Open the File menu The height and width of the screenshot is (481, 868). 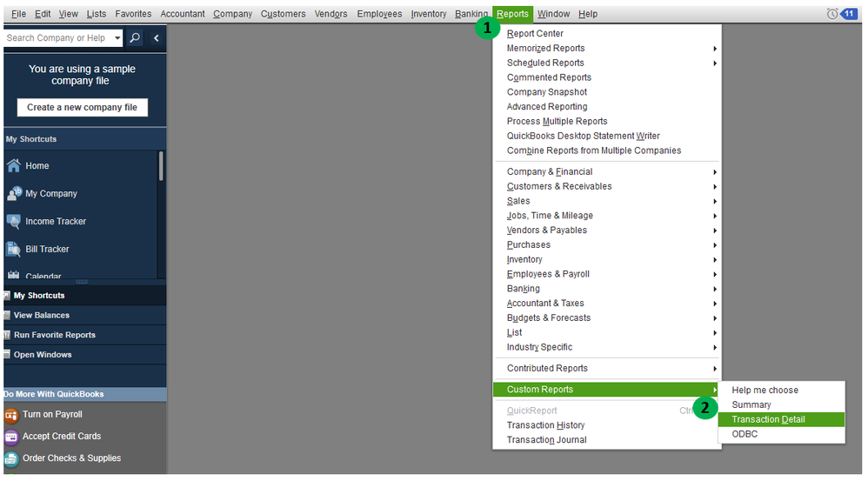click(18, 14)
